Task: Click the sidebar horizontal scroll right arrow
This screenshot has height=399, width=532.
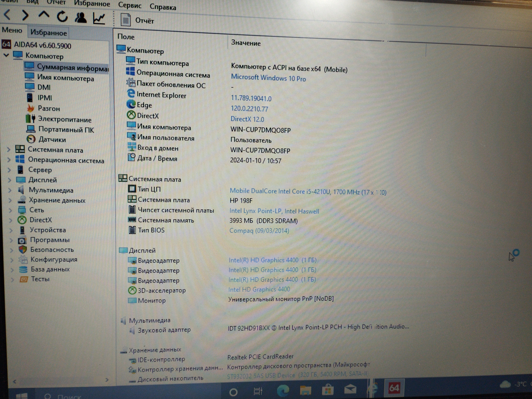Action: (107, 380)
